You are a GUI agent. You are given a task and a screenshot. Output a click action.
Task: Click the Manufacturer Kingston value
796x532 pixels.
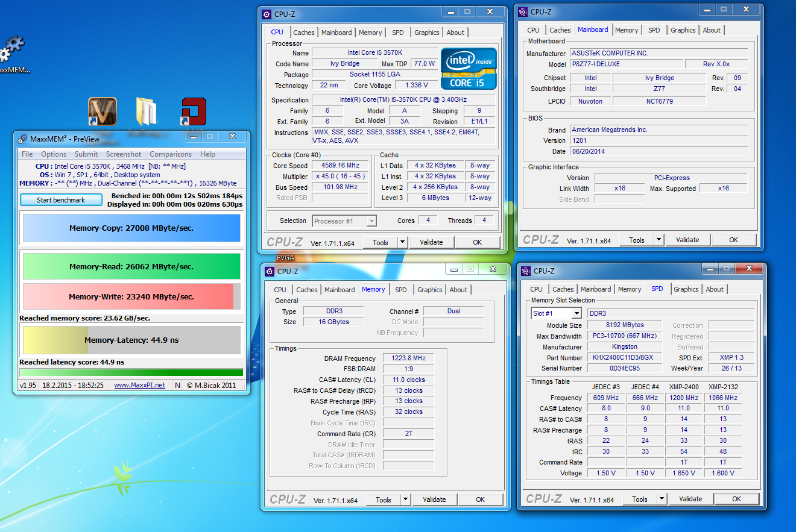click(624, 347)
